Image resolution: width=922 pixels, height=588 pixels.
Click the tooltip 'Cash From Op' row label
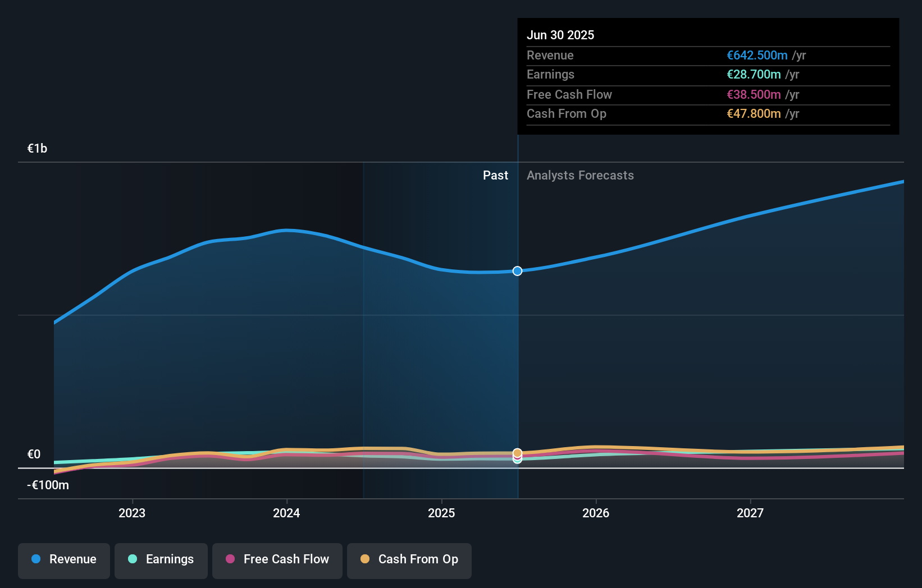point(566,114)
